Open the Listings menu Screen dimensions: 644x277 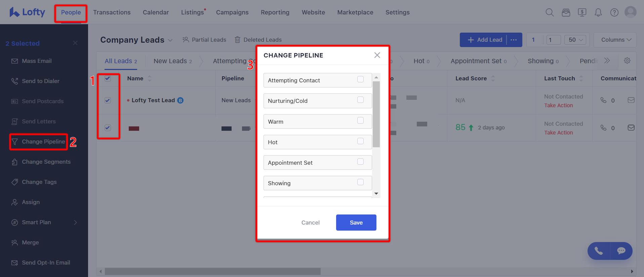coord(193,12)
